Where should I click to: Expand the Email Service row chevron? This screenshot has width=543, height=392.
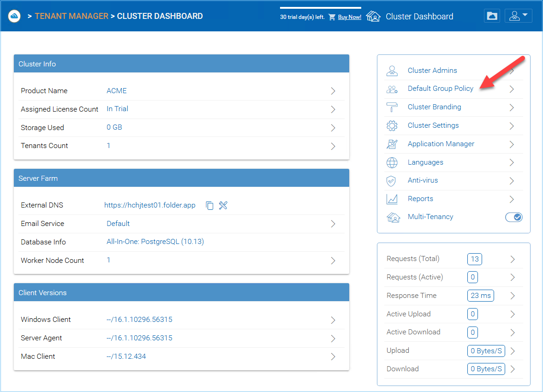[x=333, y=224]
